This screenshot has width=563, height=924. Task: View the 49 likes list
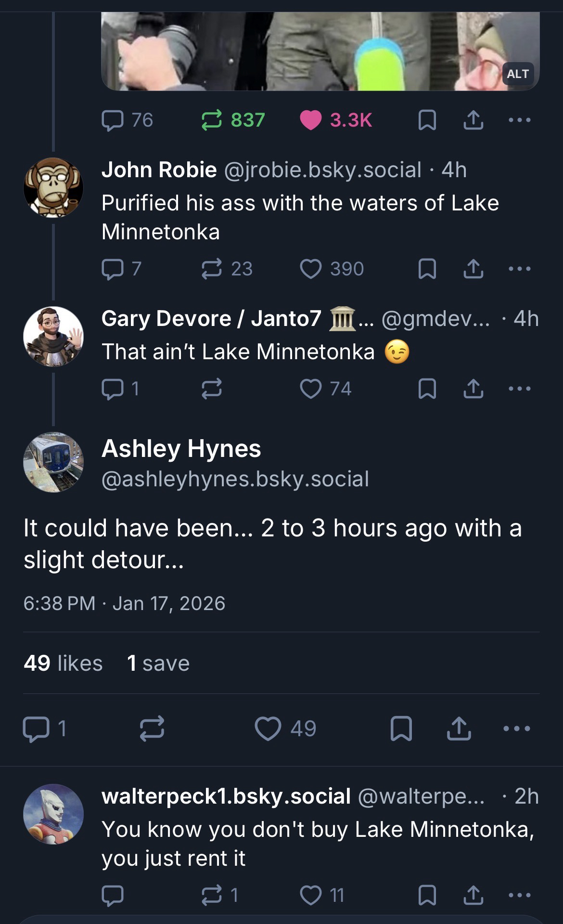[63, 663]
